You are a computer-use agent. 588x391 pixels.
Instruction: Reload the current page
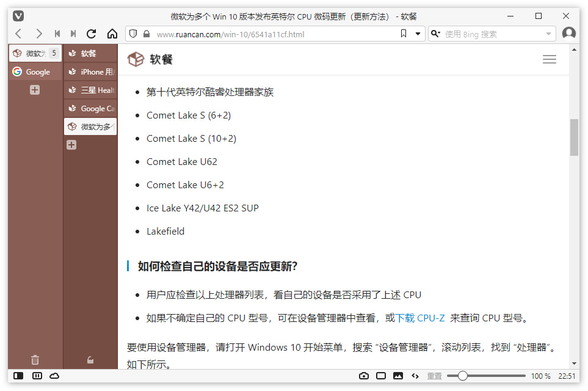click(x=91, y=34)
